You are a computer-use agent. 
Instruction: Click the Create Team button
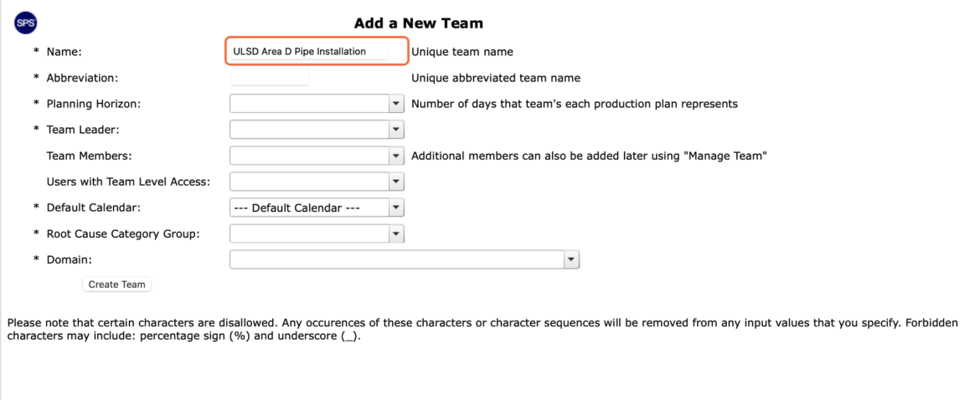point(117,285)
